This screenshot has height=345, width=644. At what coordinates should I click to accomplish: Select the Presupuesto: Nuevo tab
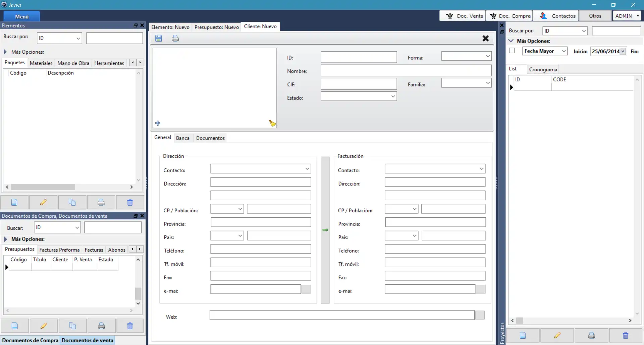coord(217,27)
